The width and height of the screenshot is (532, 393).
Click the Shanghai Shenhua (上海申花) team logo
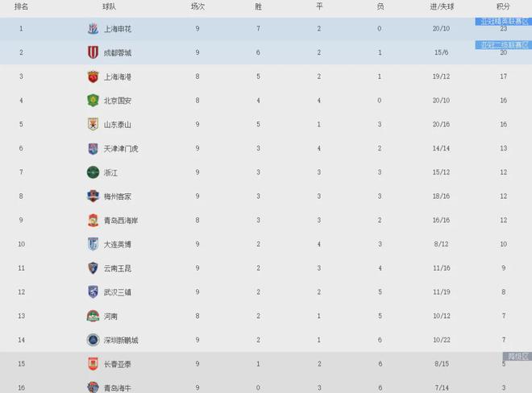tap(93, 28)
